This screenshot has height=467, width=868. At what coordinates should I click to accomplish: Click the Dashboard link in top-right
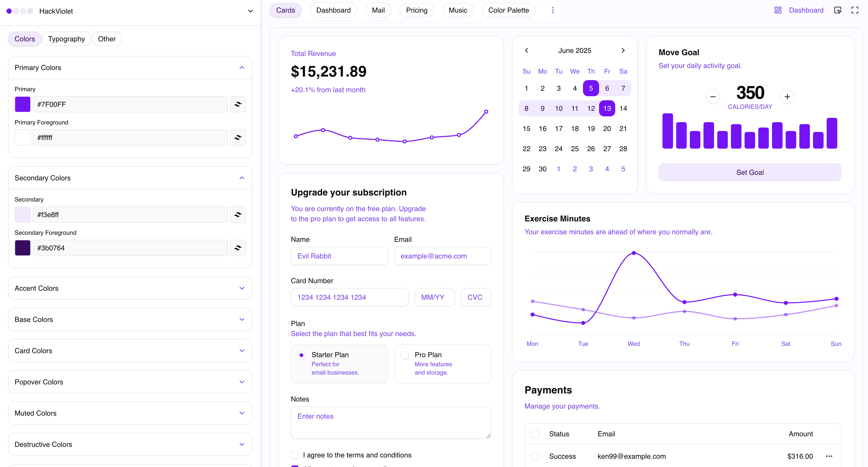click(806, 10)
